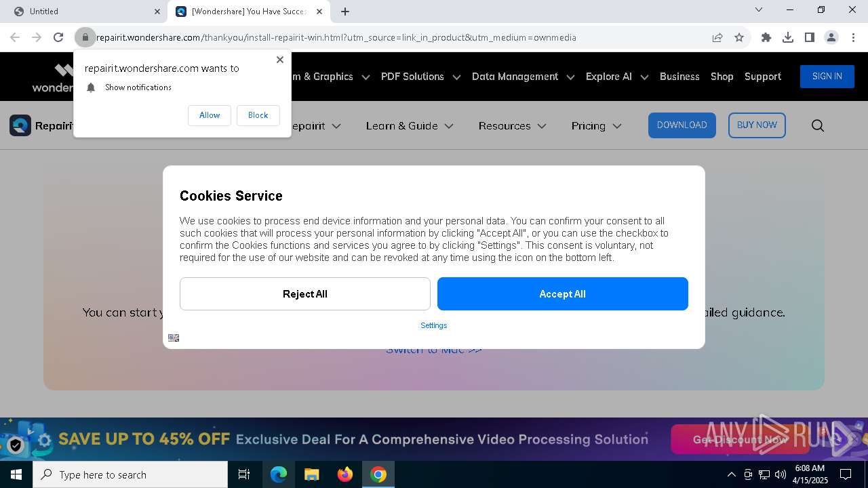
Task: Toggle the Chrome side panel icon
Action: tap(810, 37)
